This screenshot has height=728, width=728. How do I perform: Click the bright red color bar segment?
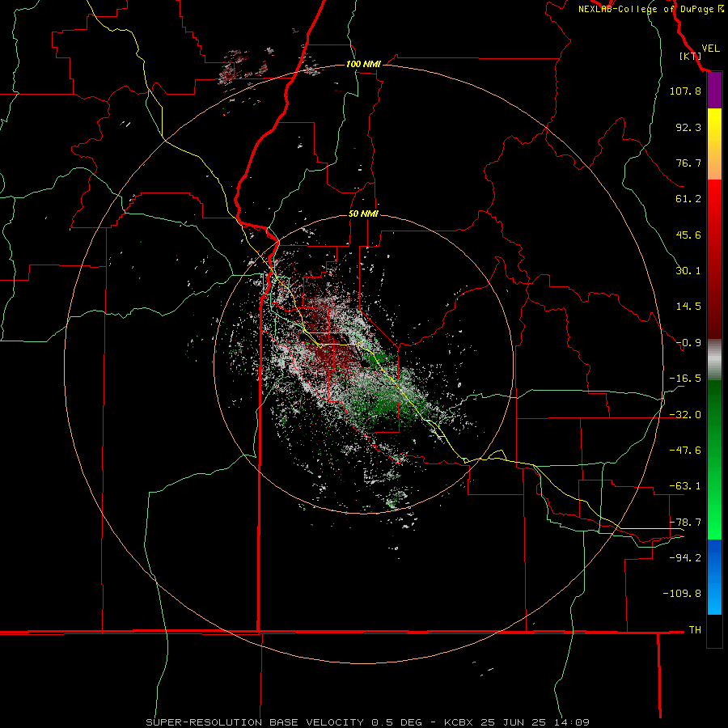(714, 198)
